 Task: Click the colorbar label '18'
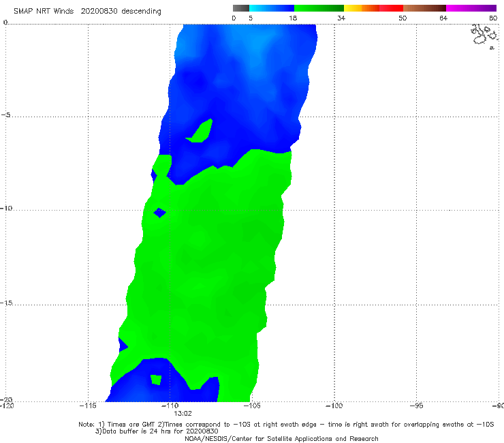[x=293, y=18]
